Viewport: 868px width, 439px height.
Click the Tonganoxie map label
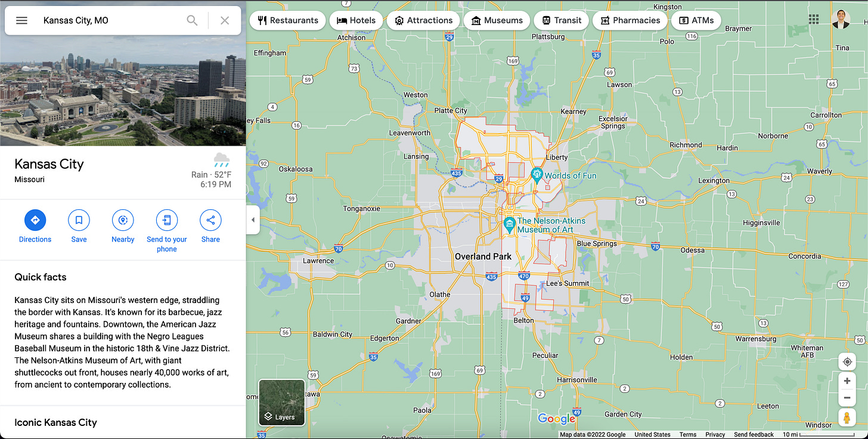click(362, 209)
